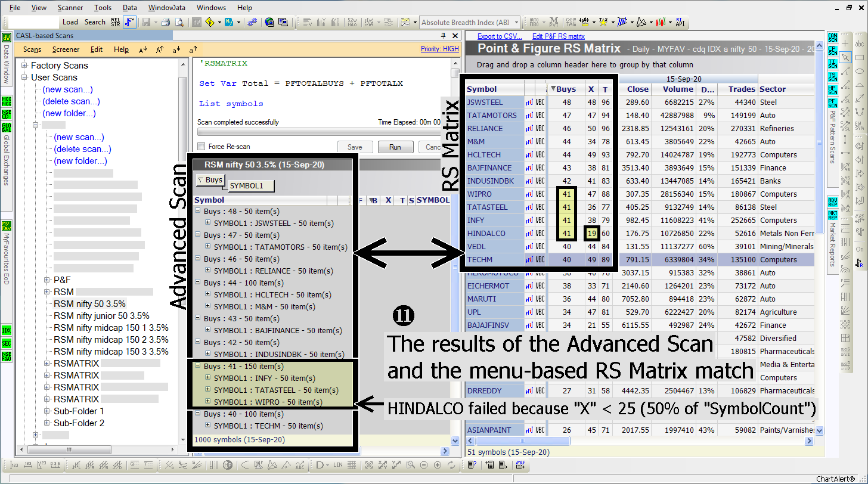
Task: Click the MP circle icon in bottom toolbar
Action: pyautogui.click(x=227, y=465)
